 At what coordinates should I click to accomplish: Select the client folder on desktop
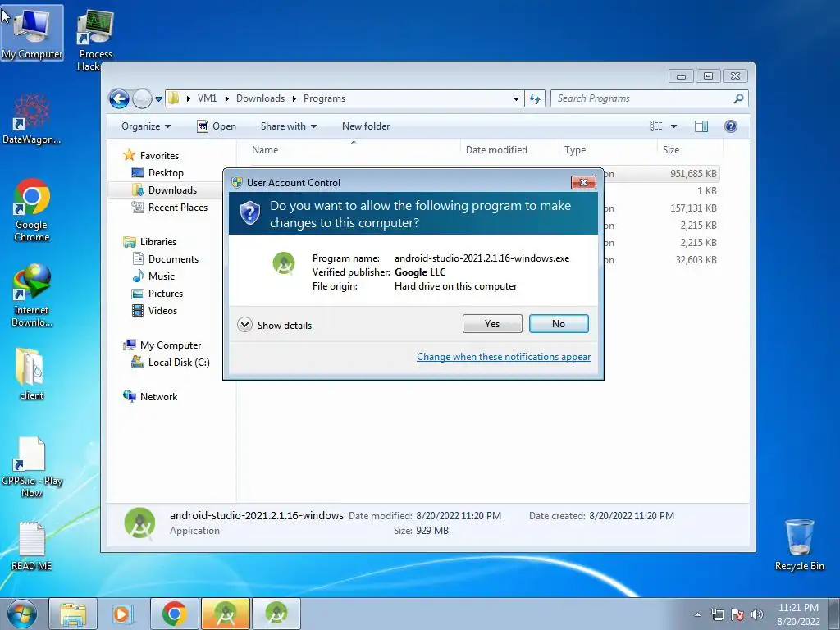(x=32, y=374)
